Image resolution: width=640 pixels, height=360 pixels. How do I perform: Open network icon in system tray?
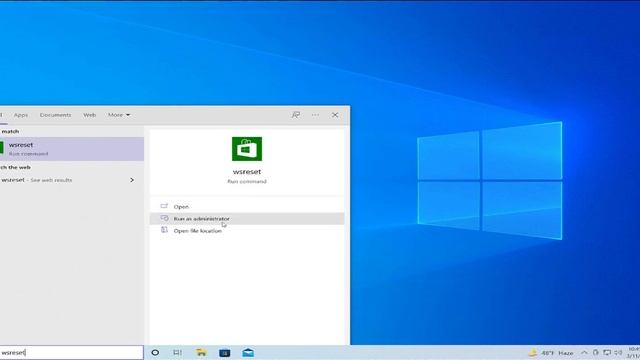tap(607, 353)
